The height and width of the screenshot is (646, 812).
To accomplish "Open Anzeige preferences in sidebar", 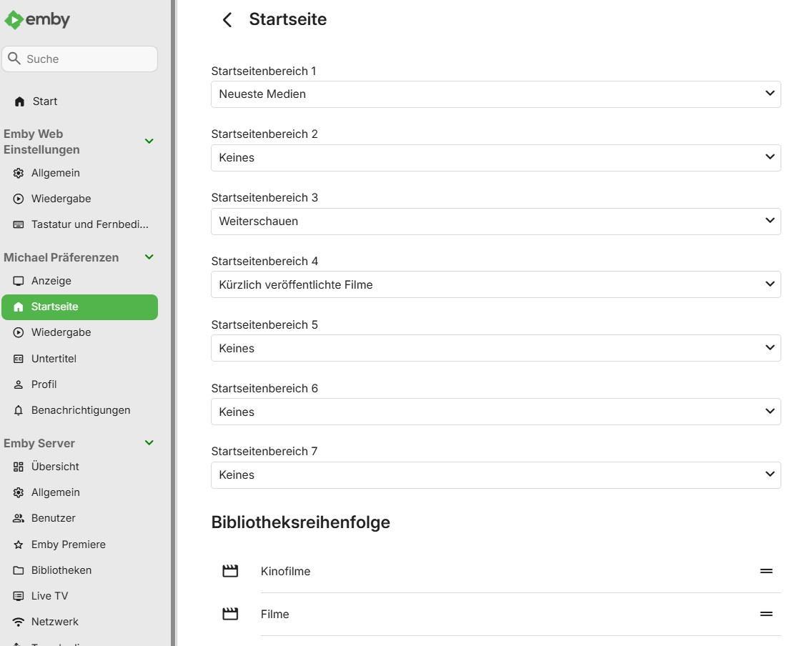I will tap(51, 281).
